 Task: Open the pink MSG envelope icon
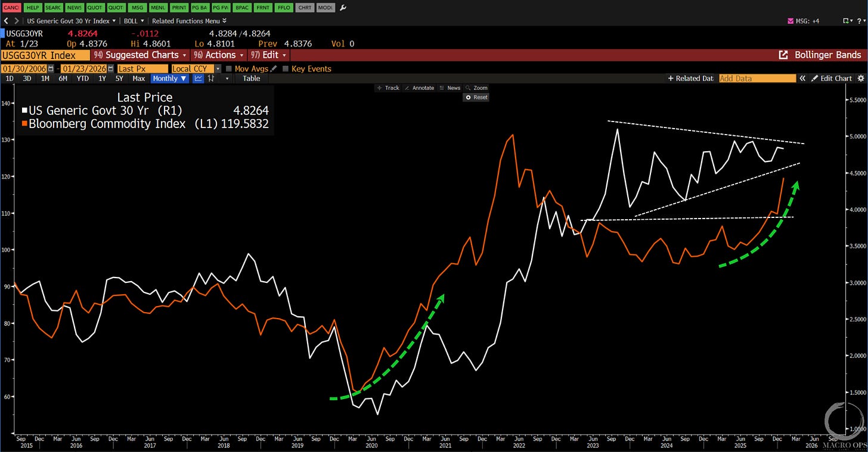(x=791, y=21)
